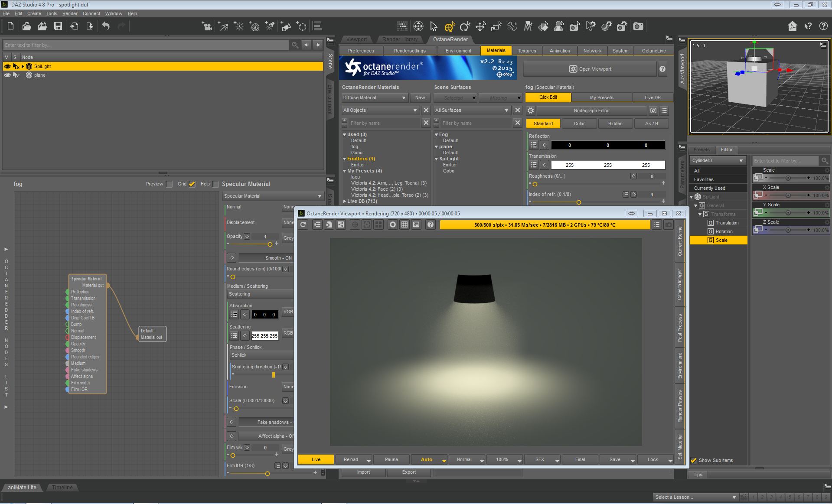This screenshot has width=832, height=504.
Task: Clear the All Surfaces filter with X
Action: pos(517,111)
